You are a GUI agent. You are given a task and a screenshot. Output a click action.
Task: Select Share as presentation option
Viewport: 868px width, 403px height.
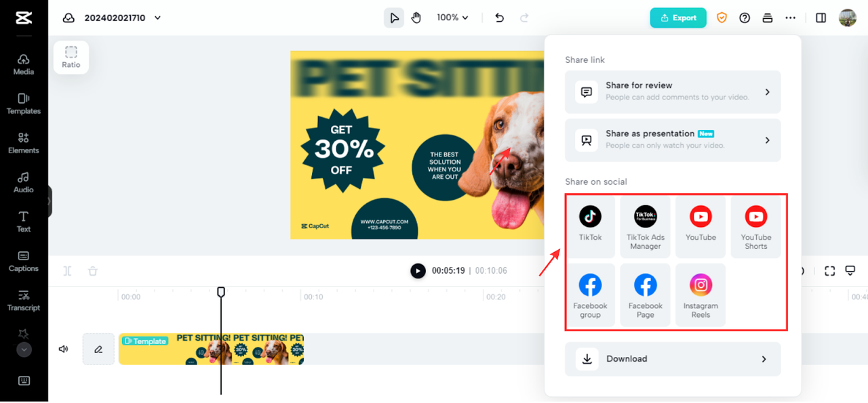click(x=673, y=140)
